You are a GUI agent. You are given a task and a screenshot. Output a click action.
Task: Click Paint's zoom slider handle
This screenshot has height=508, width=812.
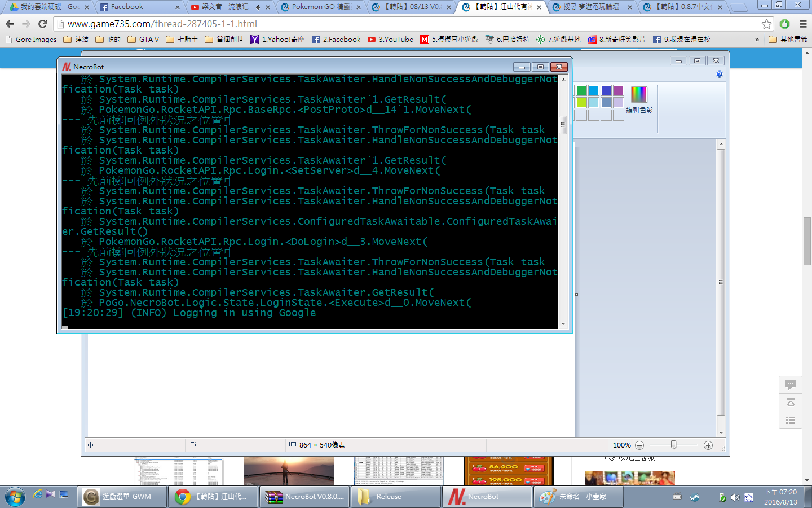pos(674,445)
